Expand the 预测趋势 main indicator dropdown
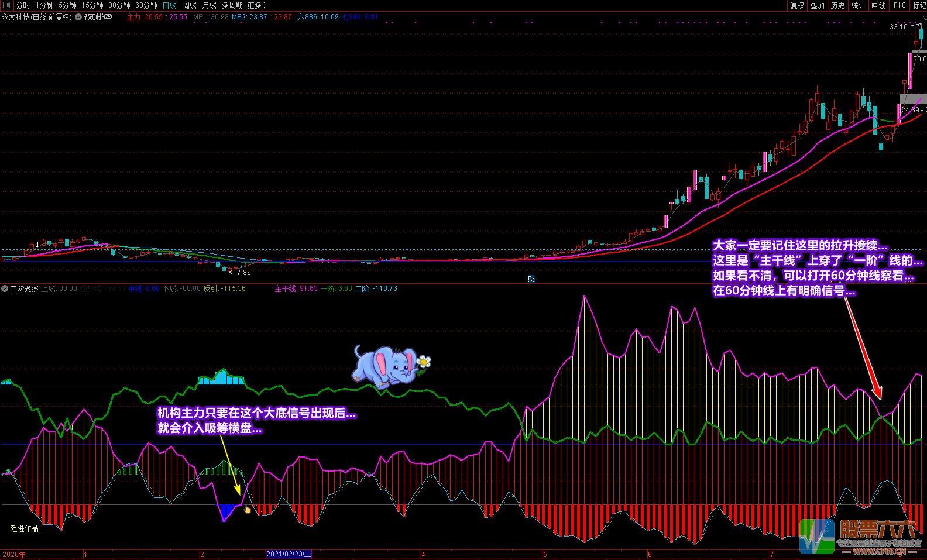 tap(78, 17)
